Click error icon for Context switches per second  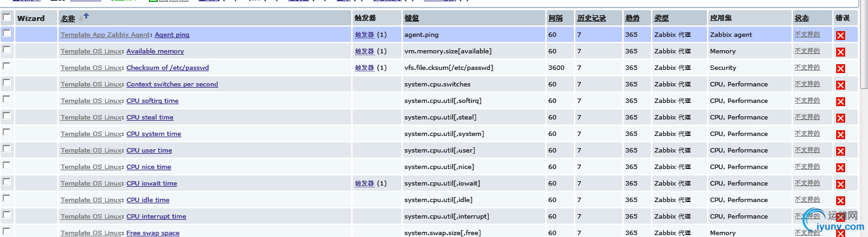coord(840,85)
